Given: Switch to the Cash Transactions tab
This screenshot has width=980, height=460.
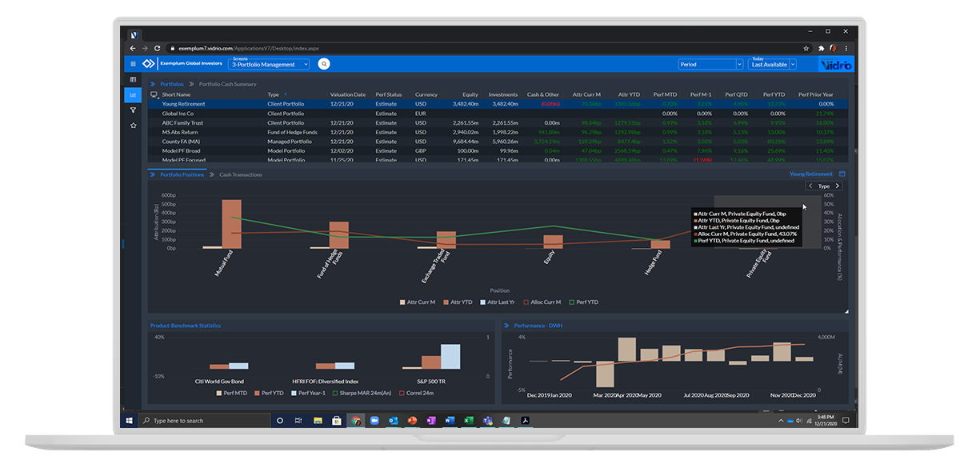Looking at the screenshot, I should coord(241,174).
